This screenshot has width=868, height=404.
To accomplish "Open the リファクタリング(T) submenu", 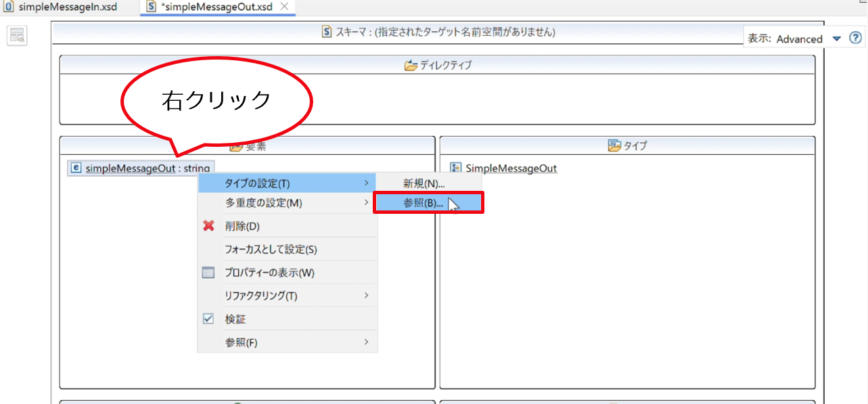I will click(x=287, y=296).
